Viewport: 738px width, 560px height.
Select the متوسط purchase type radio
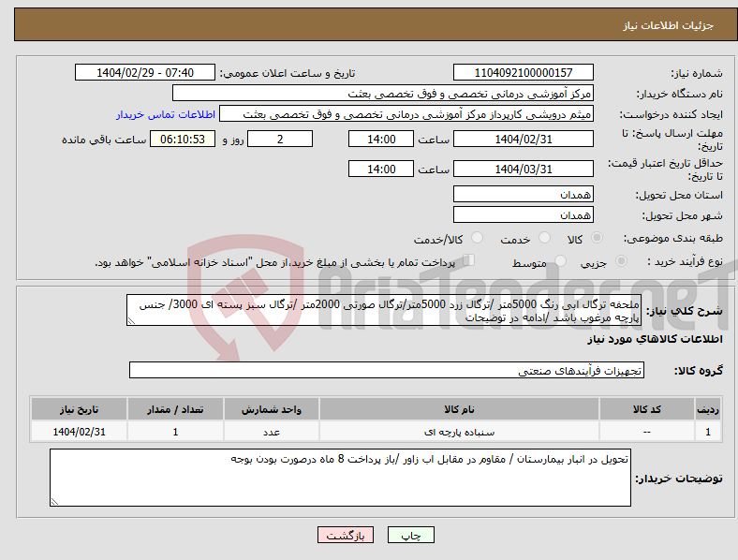pos(561,261)
